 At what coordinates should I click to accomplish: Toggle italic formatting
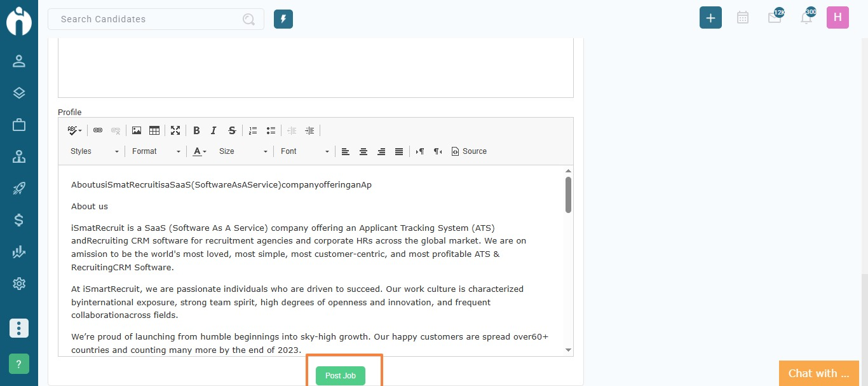[214, 130]
